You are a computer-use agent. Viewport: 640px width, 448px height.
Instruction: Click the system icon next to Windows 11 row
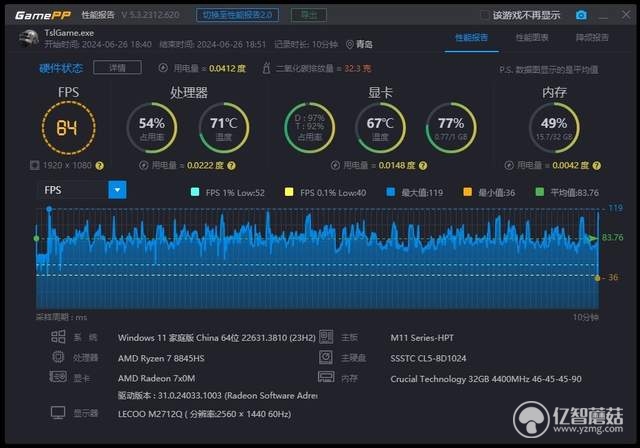(58, 337)
